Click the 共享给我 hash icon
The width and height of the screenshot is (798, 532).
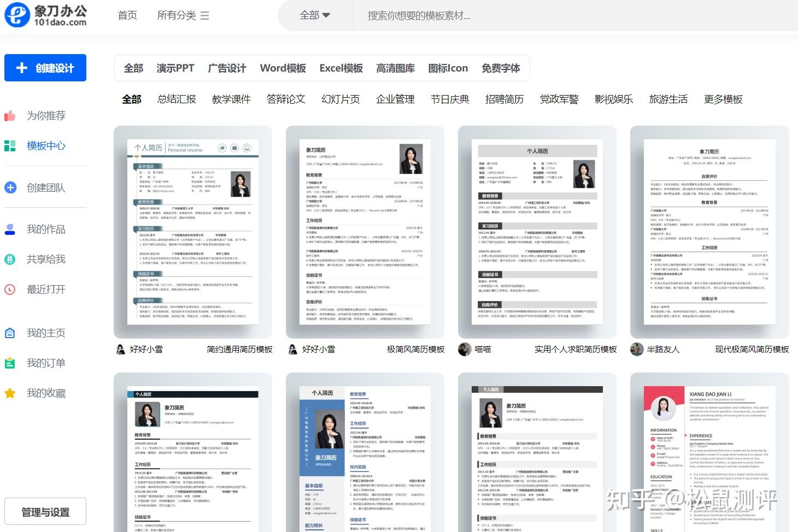(x=10, y=259)
